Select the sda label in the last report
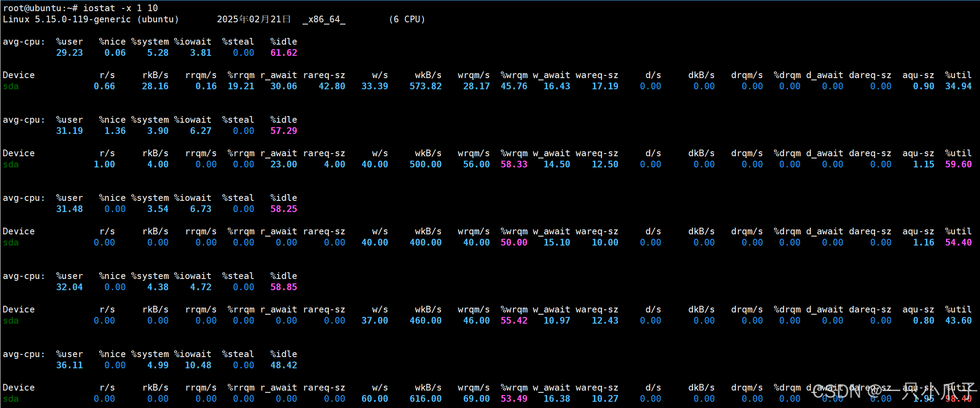 10,399
